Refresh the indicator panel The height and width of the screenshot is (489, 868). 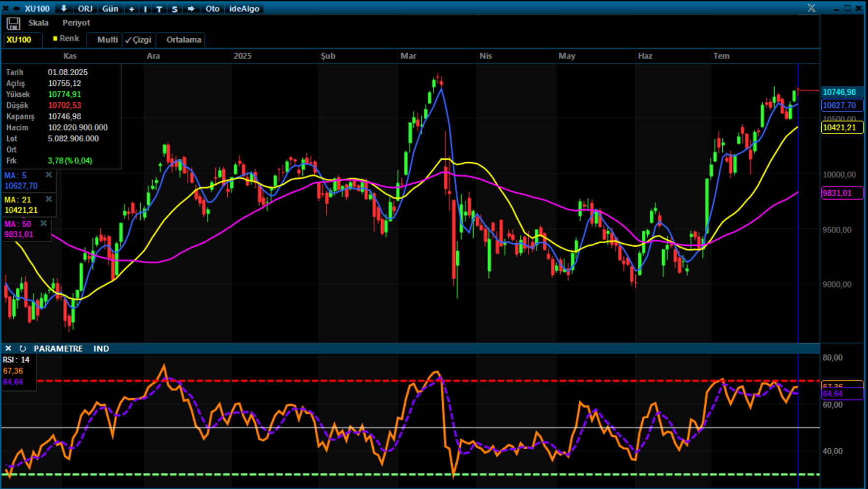click(23, 348)
